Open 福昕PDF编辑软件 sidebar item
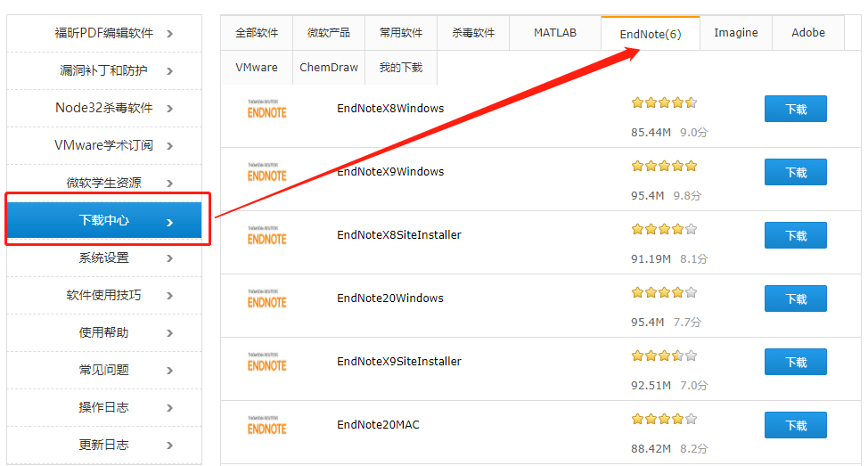 pos(104,33)
